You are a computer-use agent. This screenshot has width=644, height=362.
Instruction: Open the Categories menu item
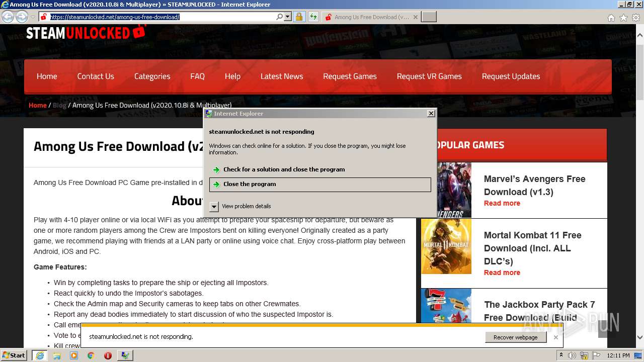coord(152,76)
